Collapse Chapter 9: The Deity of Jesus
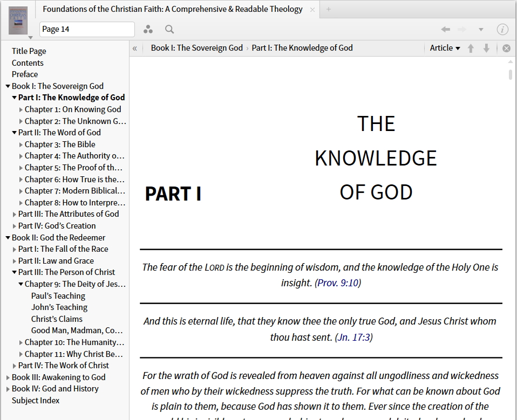The height and width of the screenshot is (420, 517). tap(21, 284)
